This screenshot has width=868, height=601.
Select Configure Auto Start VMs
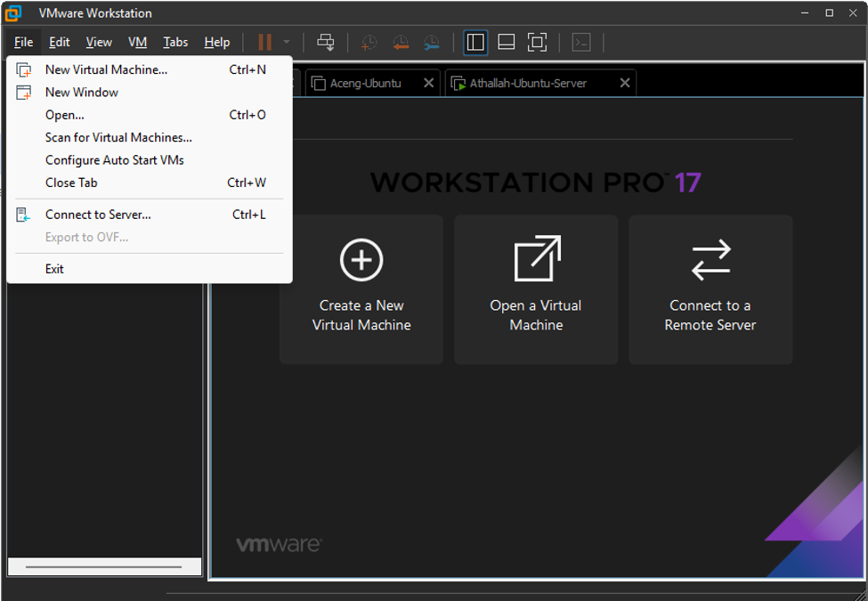click(x=150, y=160)
